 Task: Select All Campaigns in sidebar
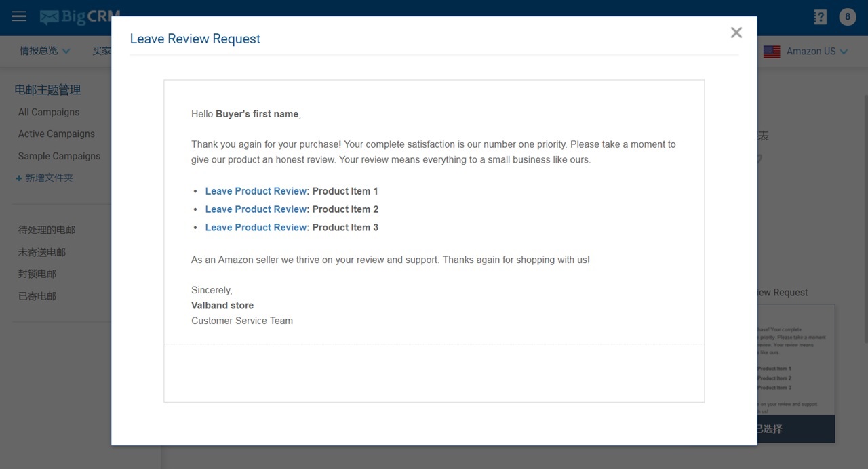click(x=49, y=112)
